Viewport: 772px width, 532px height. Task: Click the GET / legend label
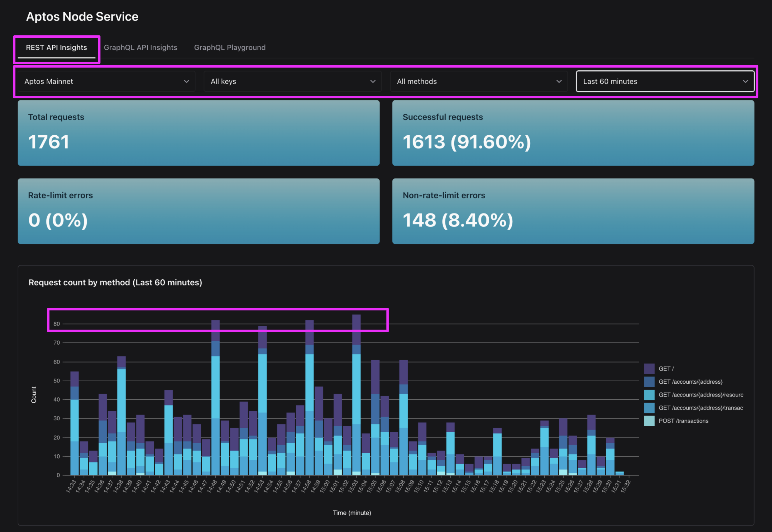pyautogui.click(x=666, y=369)
